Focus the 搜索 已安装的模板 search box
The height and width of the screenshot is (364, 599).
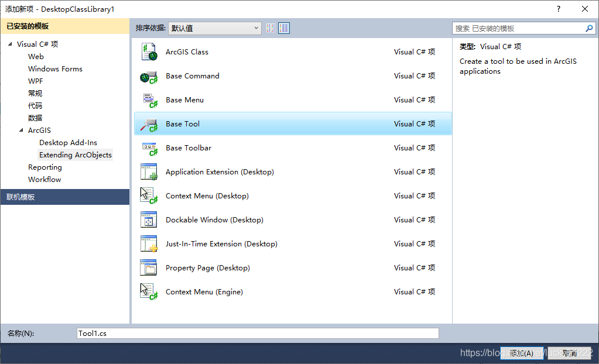click(x=519, y=28)
